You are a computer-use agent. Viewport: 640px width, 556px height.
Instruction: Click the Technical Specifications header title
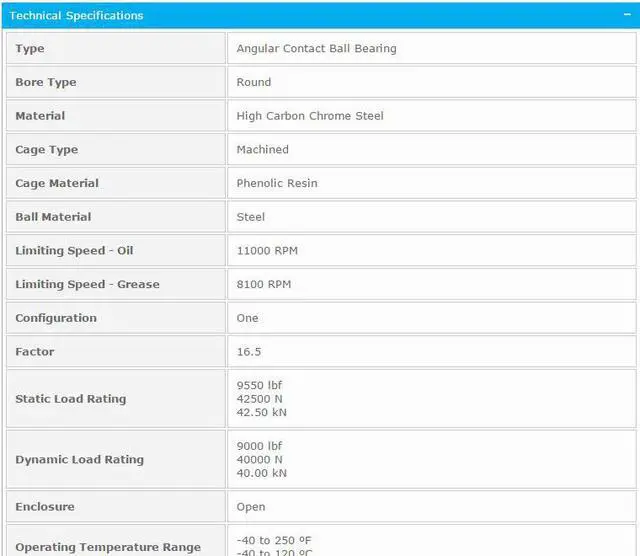pos(76,16)
